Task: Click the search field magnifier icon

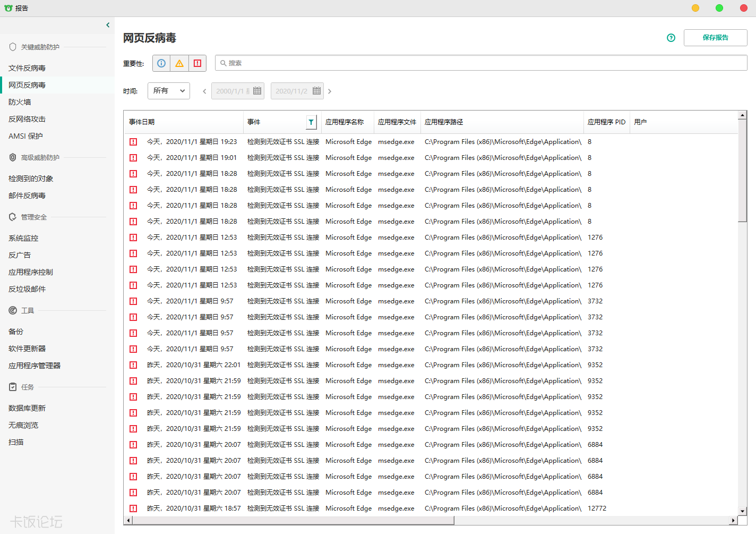Action: tap(224, 63)
